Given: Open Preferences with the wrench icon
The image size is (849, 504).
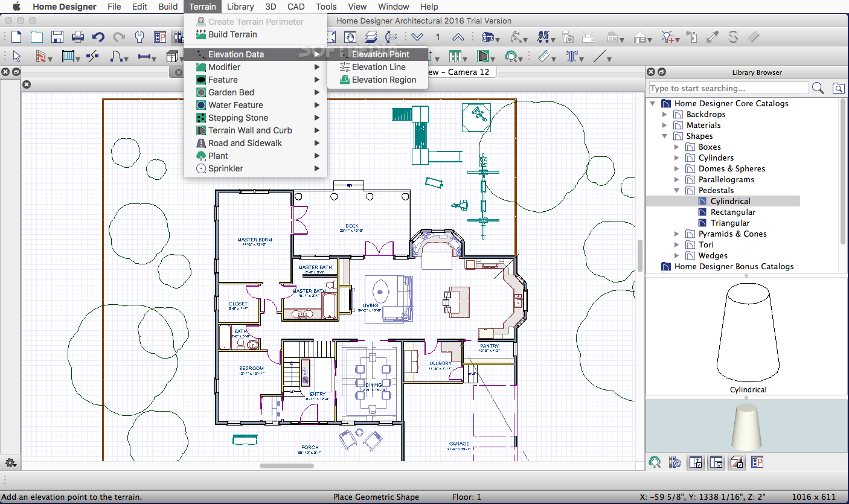Looking at the screenshot, I should click(139, 37).
